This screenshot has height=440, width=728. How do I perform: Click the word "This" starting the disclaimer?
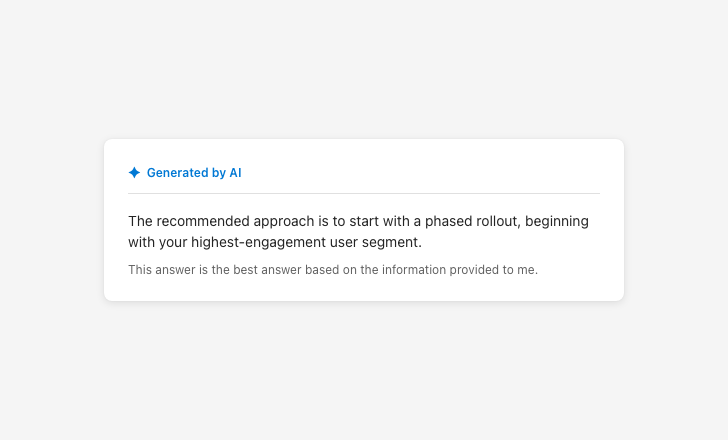tap(140, 269)
